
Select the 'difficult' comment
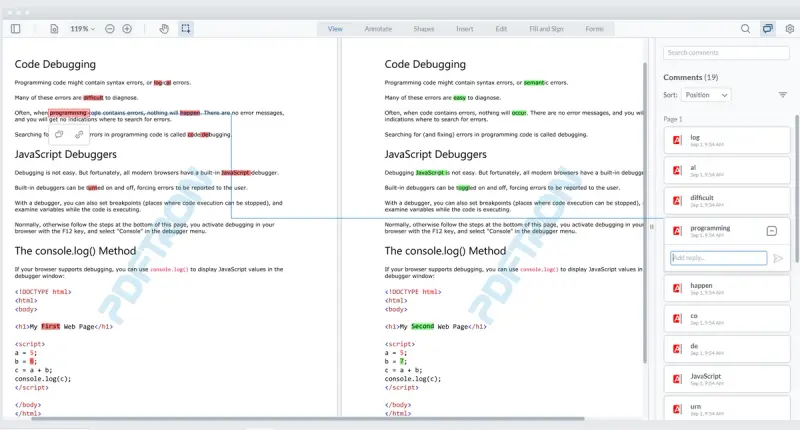[x=727, y=200]
